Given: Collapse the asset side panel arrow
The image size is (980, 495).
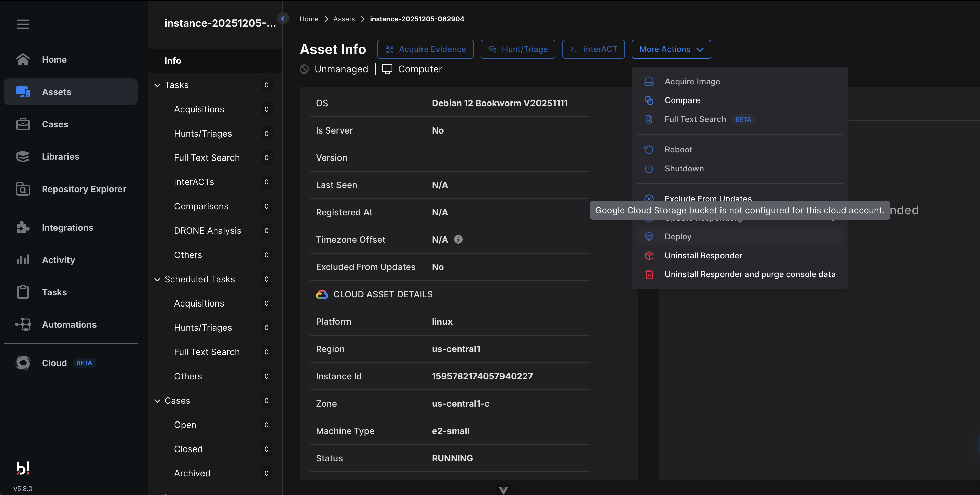Looking at the screenshot, I should 283,18.
